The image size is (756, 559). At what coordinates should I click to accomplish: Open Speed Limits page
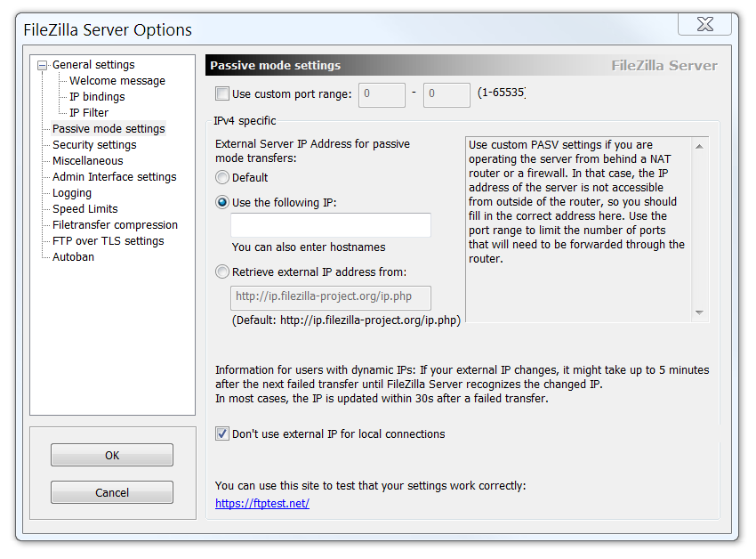pyautogui.click(x=84, y=208)
